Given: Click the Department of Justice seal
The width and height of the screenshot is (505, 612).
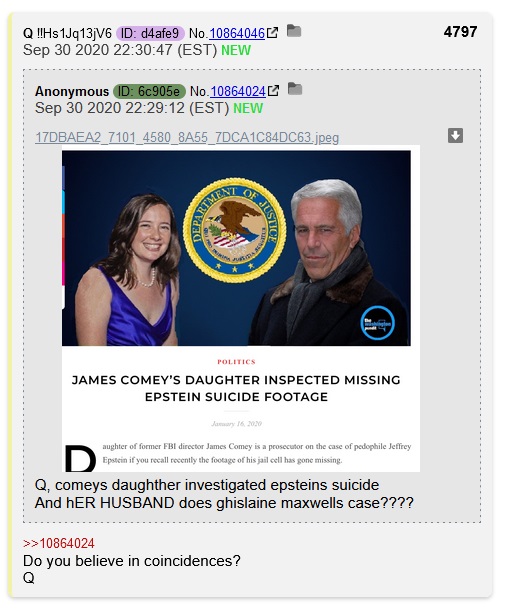Looking at the screenshot, I should 235,230.
